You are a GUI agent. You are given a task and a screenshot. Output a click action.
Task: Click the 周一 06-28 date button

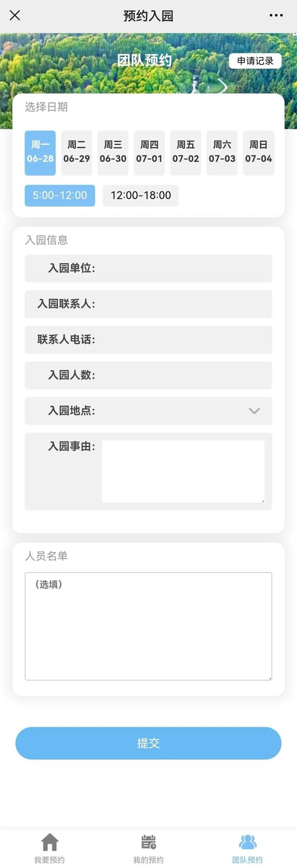pyautogui.click(x=39, y=152)
